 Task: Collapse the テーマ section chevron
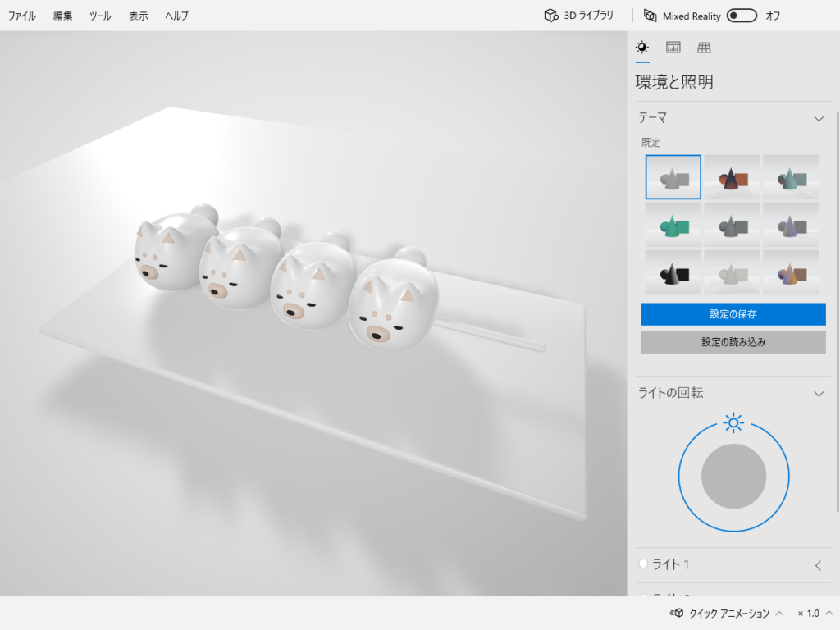coord(818,119)
